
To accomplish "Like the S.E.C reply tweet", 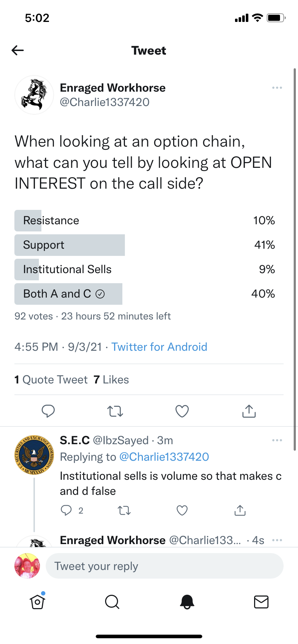I will pyautogui.click(x=182, y=510).
